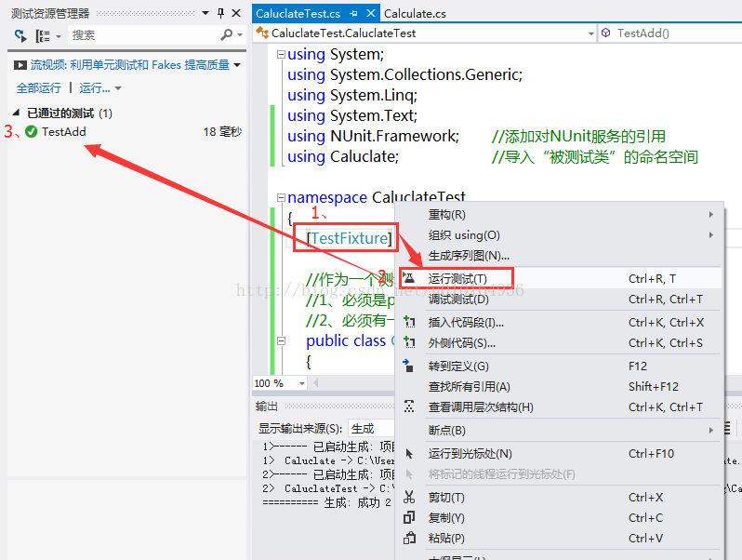Click the scissors icon beside 剪切(T)

(409, 497)
